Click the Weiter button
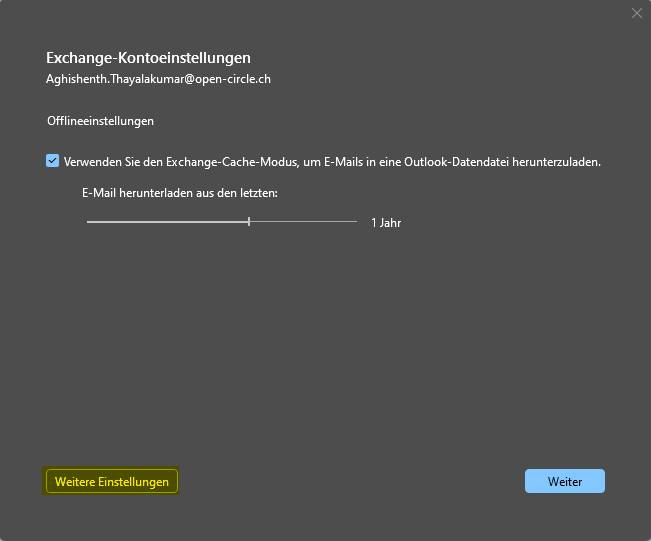 (565, 482)
